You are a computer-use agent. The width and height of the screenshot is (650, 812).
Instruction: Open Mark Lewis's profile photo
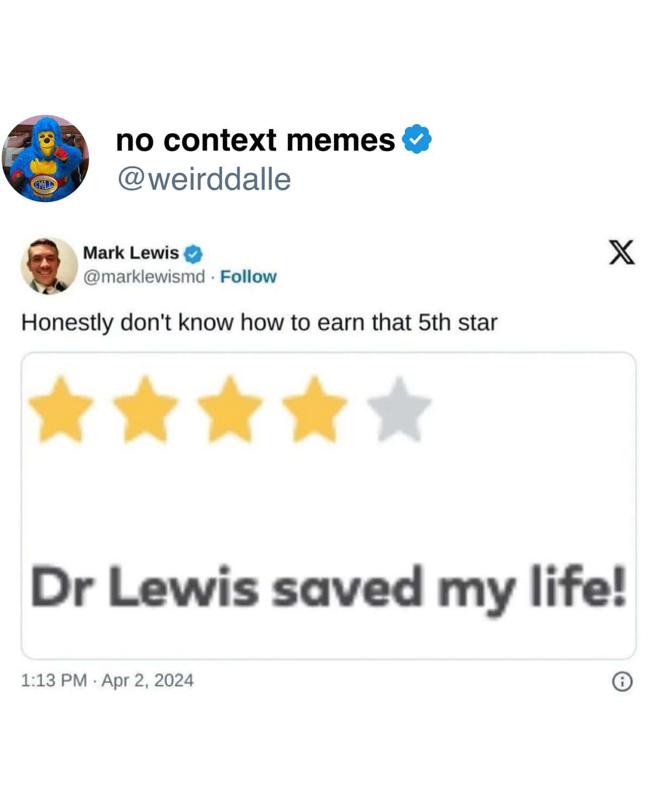[x=49, y=265]
